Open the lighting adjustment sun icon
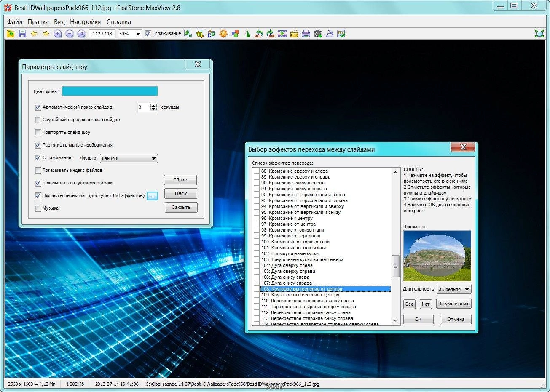This screenshot has height=392, width=550. pos(223,34)
